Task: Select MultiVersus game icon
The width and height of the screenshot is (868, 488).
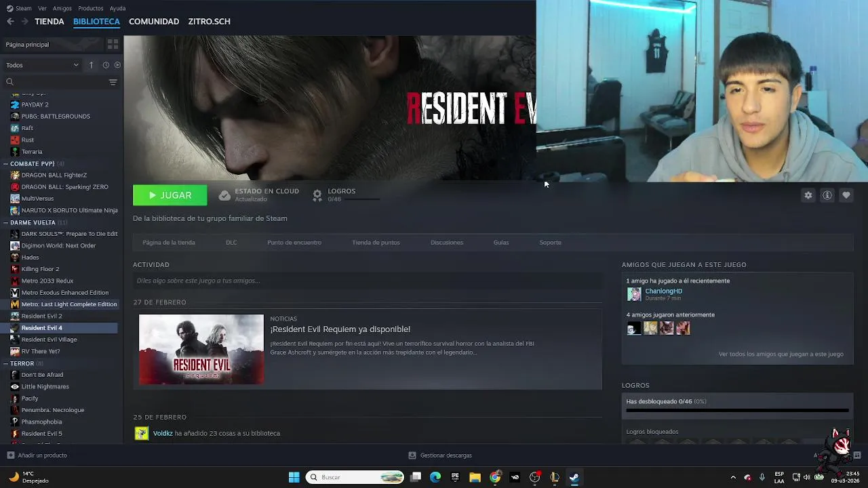Action: coord(15,199)
